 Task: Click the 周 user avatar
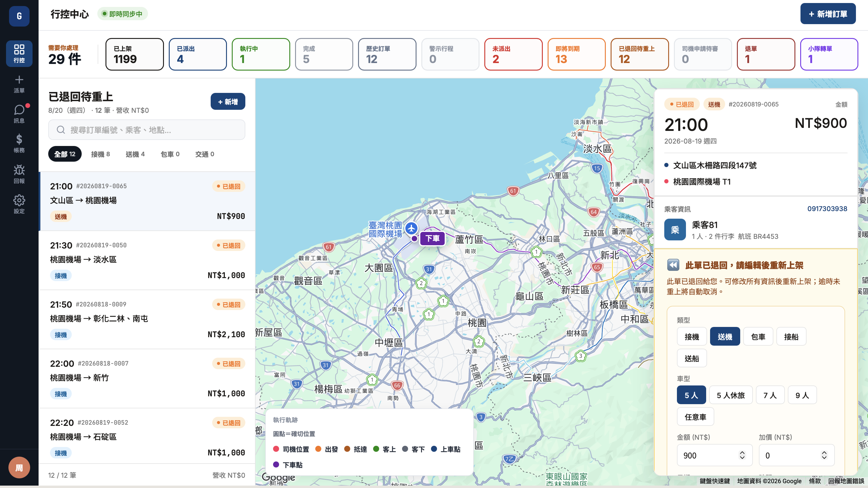pos(19,467)
